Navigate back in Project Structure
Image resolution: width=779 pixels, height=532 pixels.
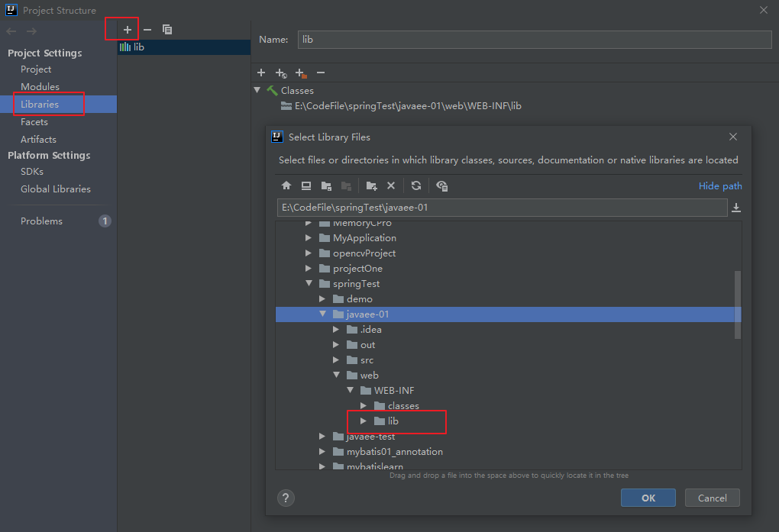[11, 31]
